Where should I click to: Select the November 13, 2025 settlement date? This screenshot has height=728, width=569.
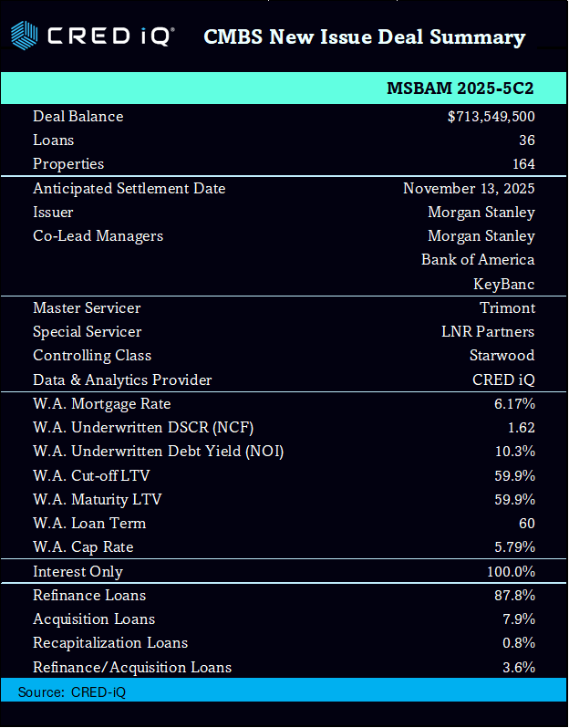coord(469,189)
